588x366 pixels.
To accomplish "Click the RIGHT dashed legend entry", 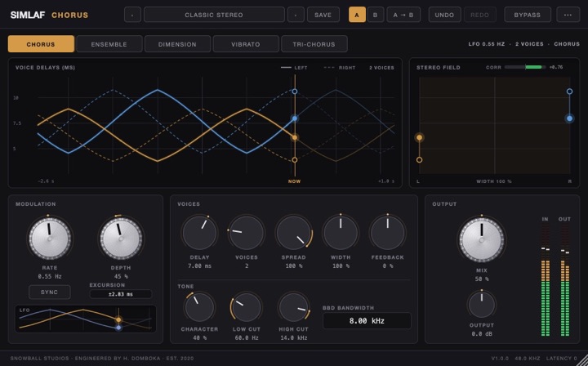I will coord(340,68).
